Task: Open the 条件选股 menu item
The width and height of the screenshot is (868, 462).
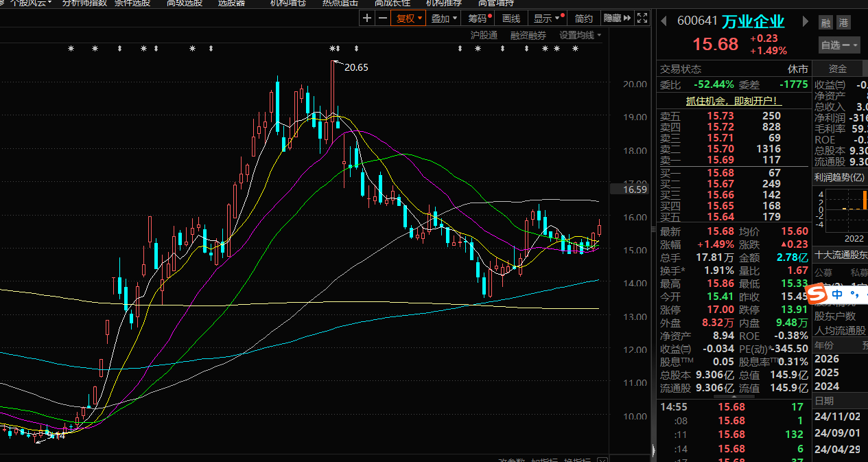Action: [x=134, y=3]
